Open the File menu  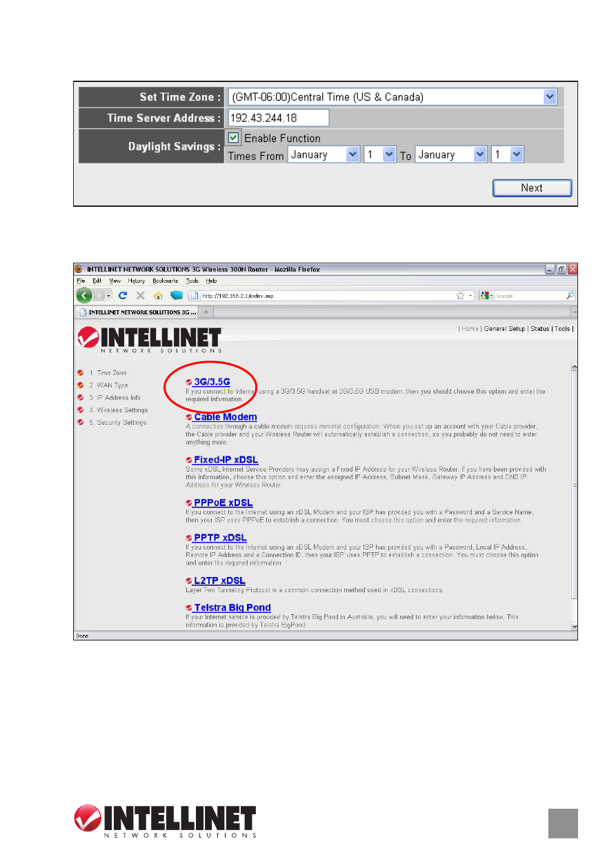click(x=81, y=281)
